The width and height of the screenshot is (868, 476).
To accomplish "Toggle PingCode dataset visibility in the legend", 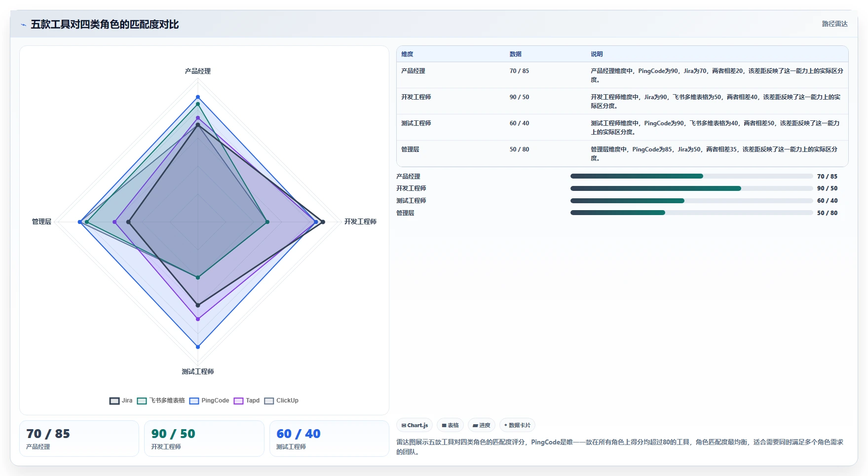I will pos(209,401).
